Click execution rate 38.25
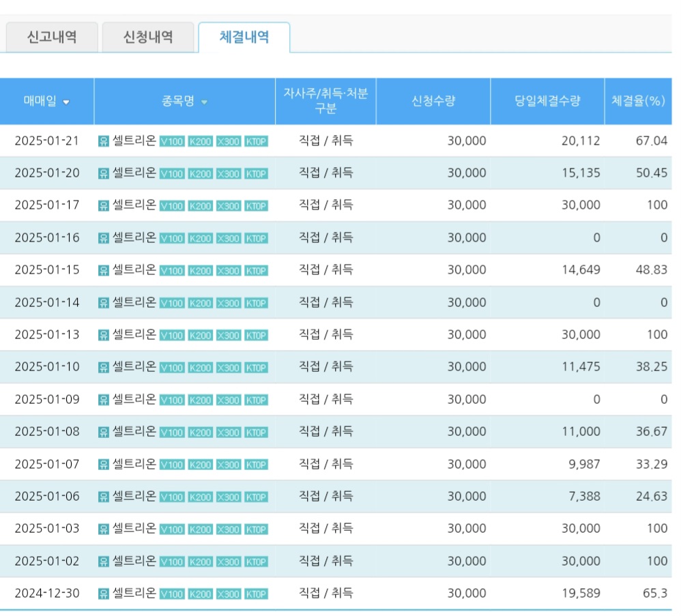This screenshot has height=616, width=681. click(x=652, y=367)
